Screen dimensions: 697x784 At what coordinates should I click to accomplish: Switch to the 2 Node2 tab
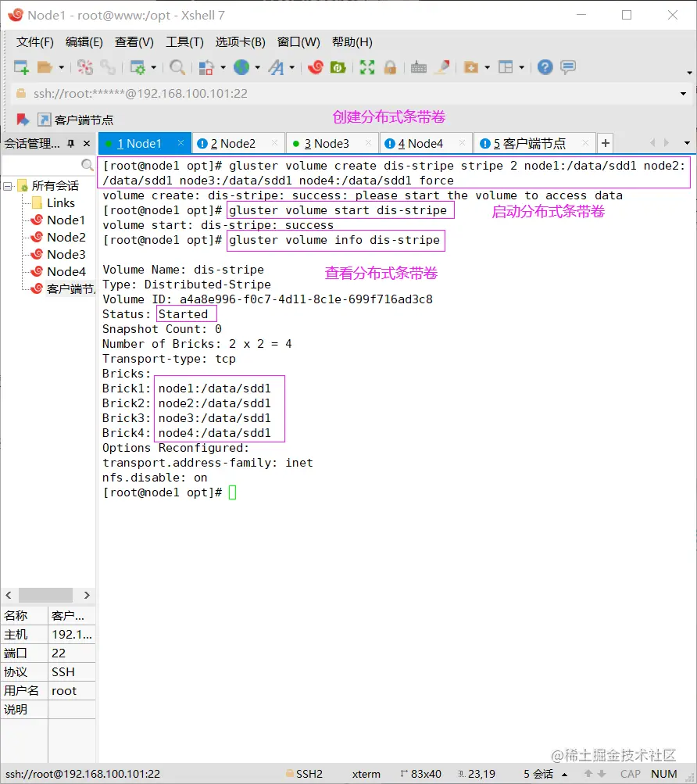pos(238,144)
